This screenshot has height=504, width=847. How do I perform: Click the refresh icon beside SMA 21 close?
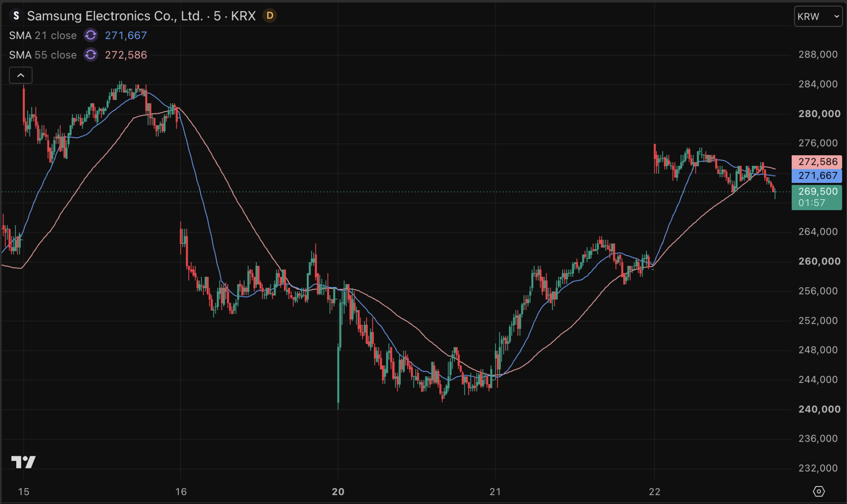pyautogui.click(x=91, y=35)
